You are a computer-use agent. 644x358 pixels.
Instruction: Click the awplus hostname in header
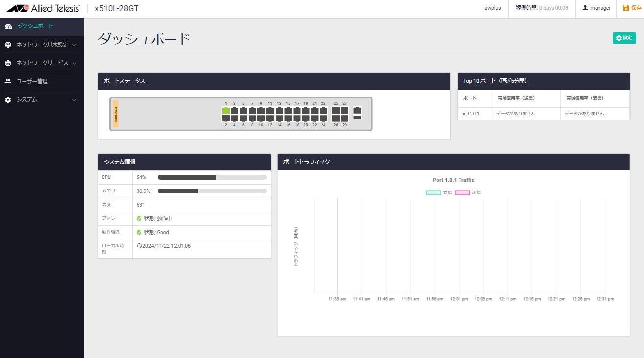(x=492, y=8)
